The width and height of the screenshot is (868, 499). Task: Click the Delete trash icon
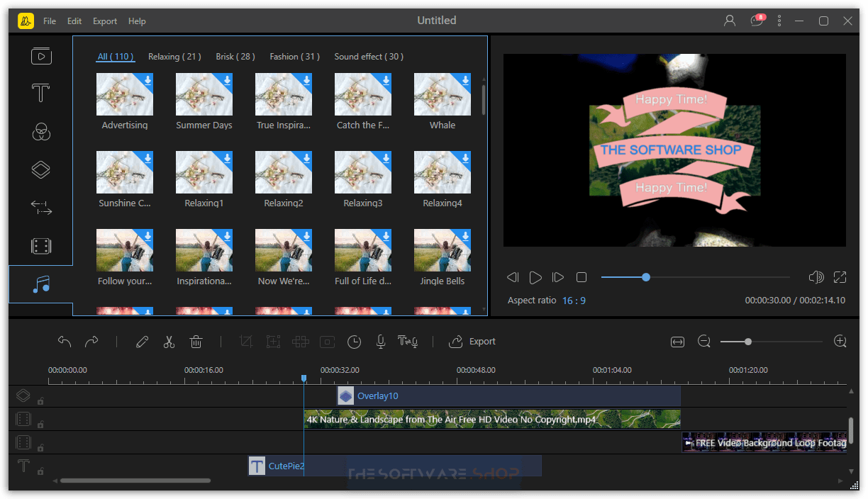tap(196, 342)
